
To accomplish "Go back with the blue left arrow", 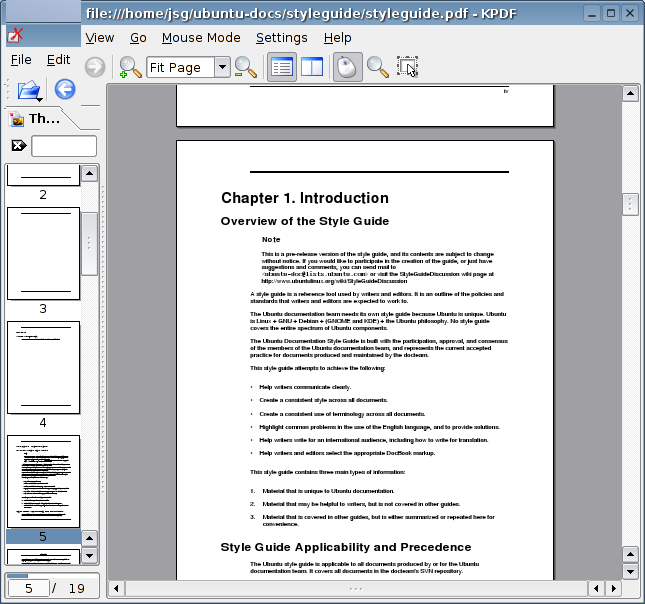I will click(x=65, y=89).
